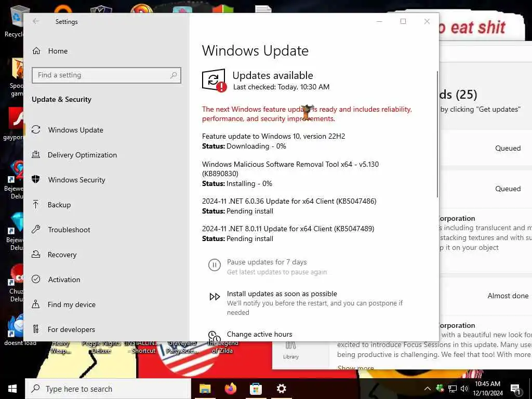532x399 pixels.
Task: Click the Recovery icon
Action: click(36, 254)
